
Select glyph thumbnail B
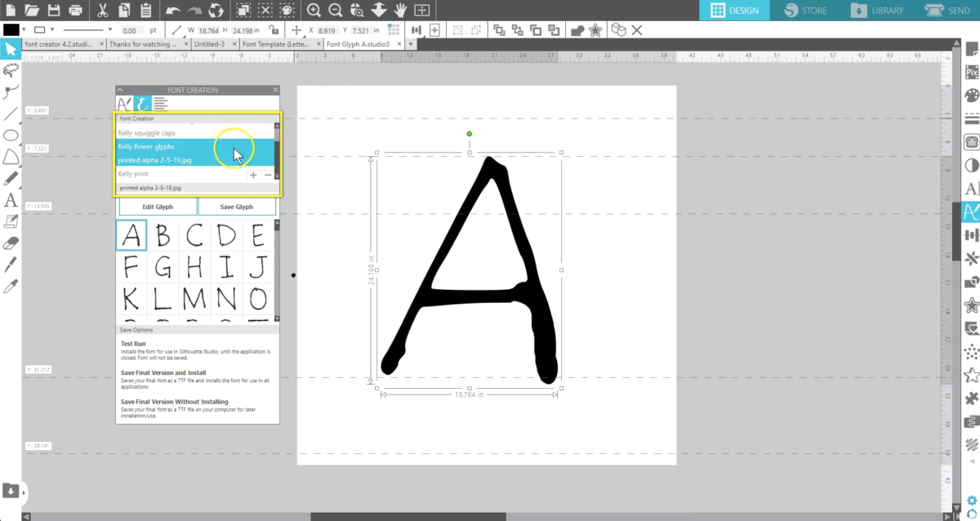pos(163,237)
